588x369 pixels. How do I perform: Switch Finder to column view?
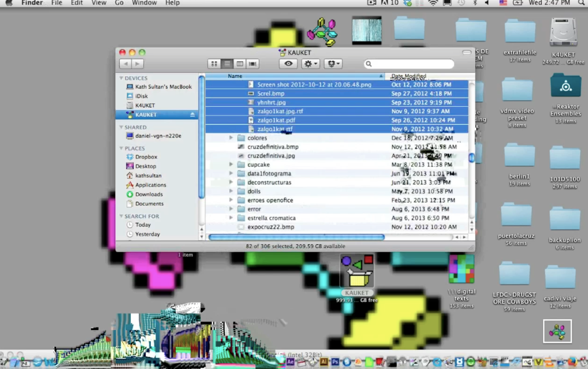(x=240, y=64)
